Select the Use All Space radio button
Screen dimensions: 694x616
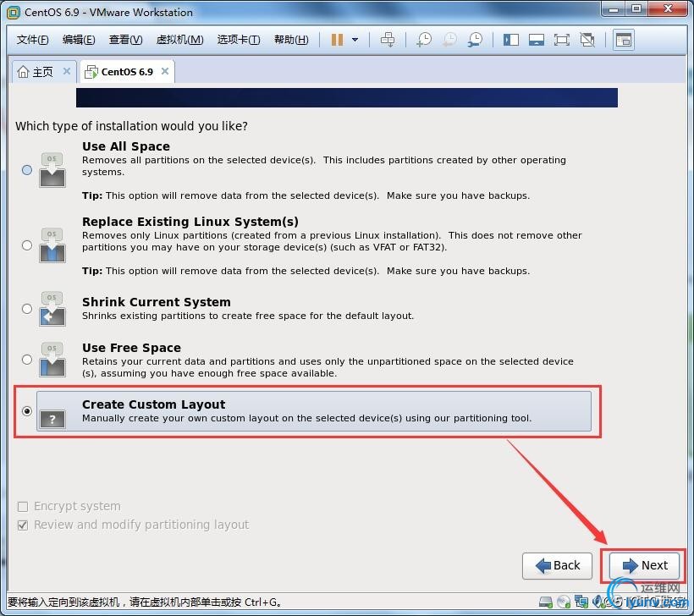tap(27, 170)
